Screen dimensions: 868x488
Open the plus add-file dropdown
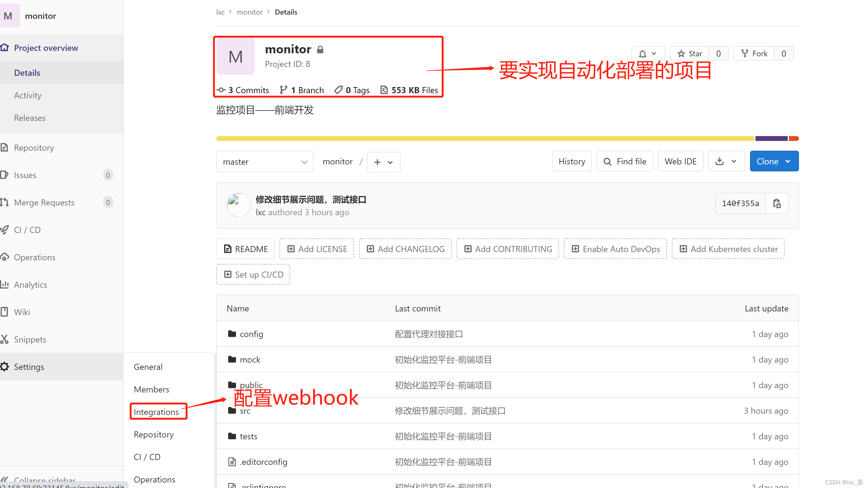[383, 162]
